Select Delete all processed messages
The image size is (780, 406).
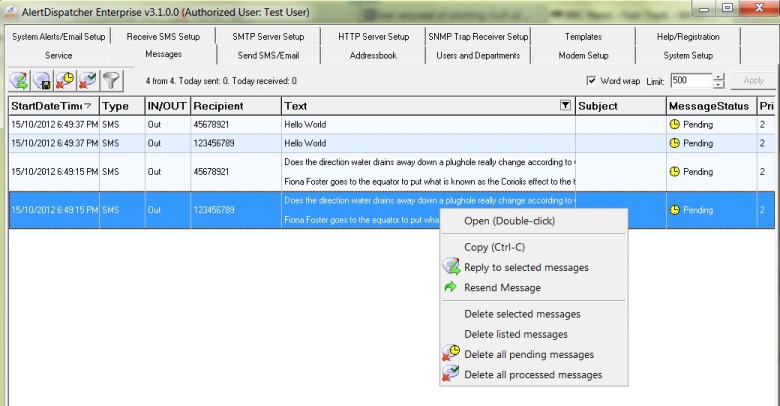(533, 375)
